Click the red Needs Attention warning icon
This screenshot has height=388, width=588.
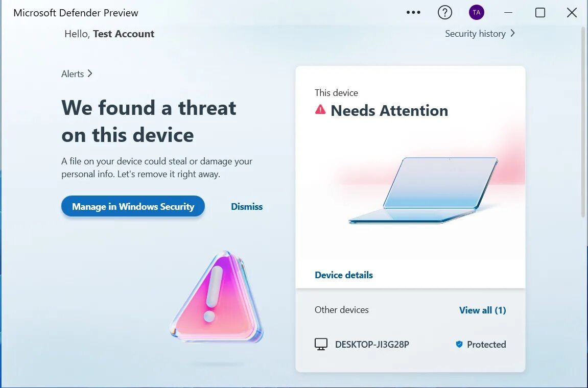[320, 109]
